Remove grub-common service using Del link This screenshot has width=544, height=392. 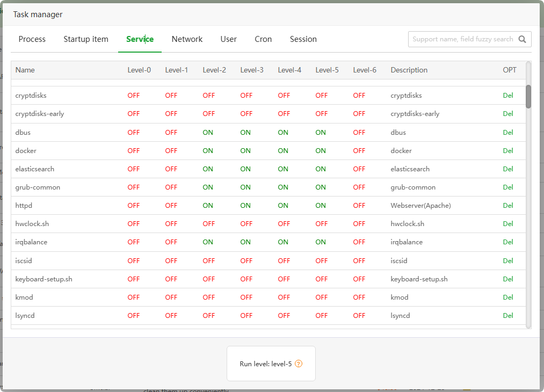pyautogui.click(x=508, y=187)
